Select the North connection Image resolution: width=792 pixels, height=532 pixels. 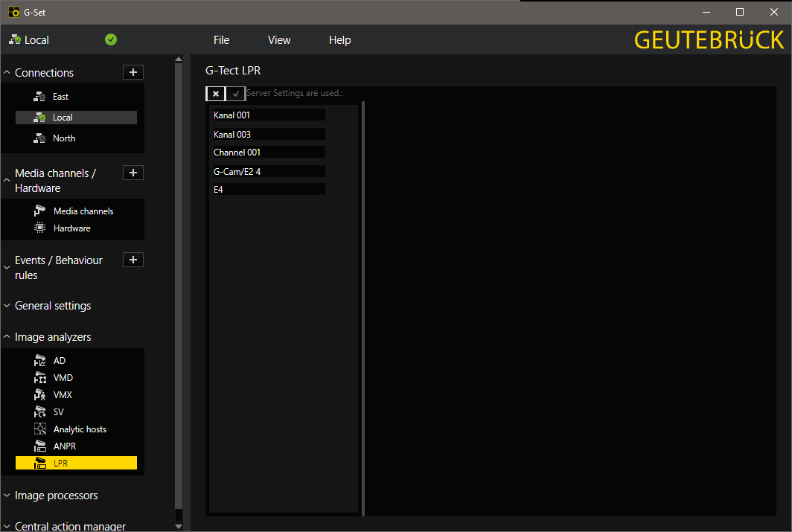(76, 138)
